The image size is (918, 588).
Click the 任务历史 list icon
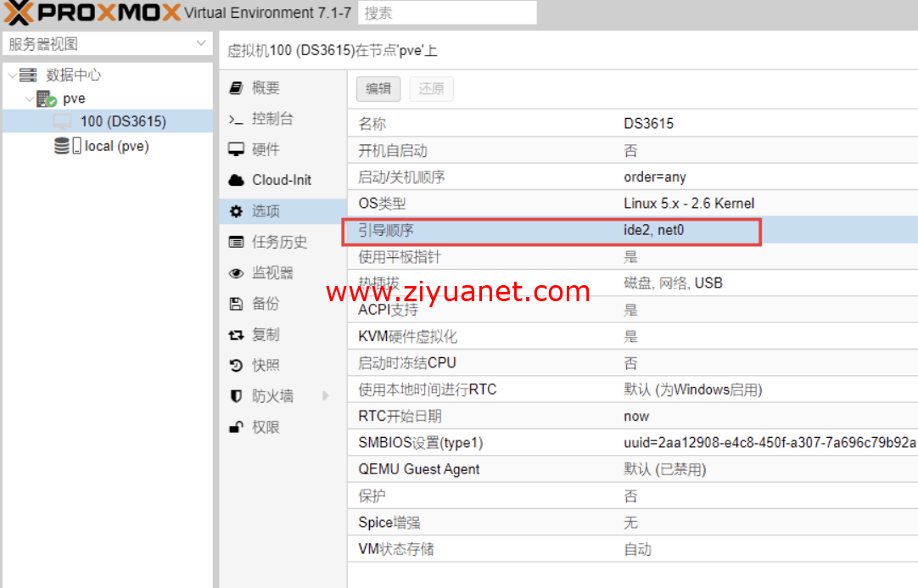click(236, 242)
